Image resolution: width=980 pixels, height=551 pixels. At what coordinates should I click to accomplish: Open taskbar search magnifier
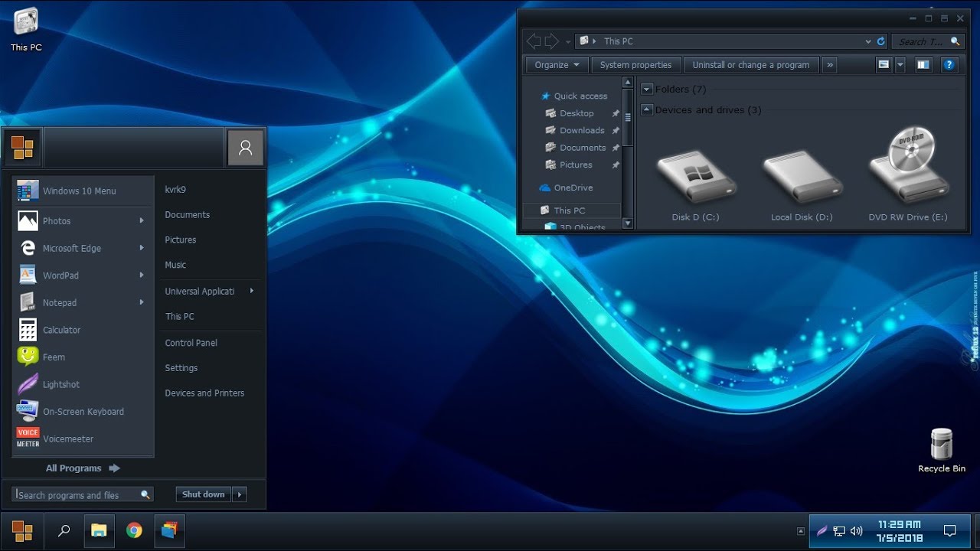[64, 531]
